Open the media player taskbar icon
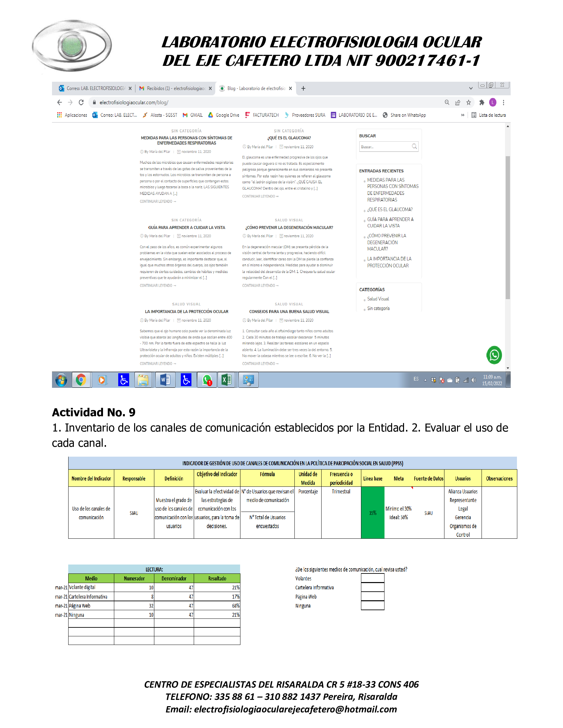 102,380
